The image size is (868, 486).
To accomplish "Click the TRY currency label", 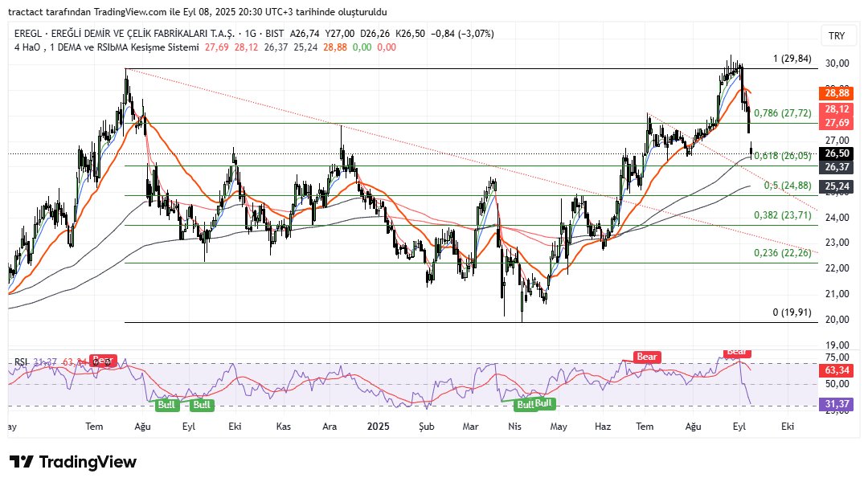I will coord(837,36).
